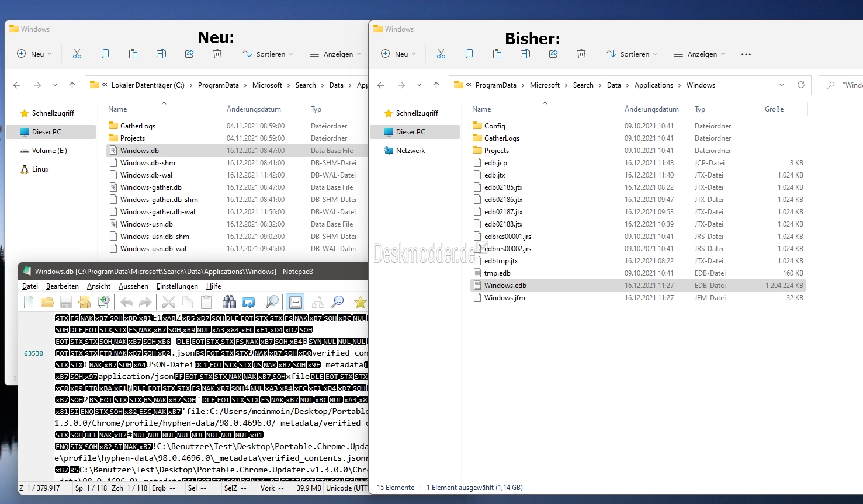
Task: Click Open file folder icon in Notepad3
Action: [x=47, y=302]
